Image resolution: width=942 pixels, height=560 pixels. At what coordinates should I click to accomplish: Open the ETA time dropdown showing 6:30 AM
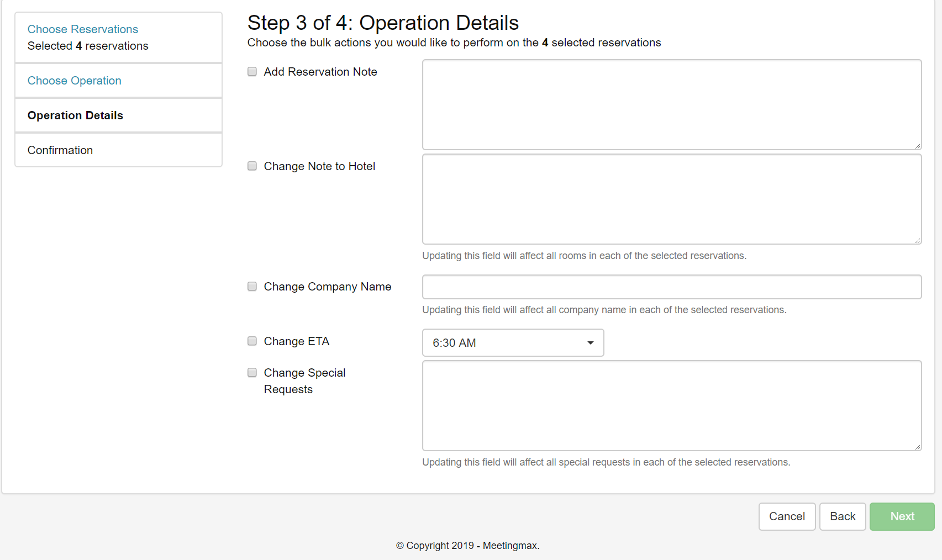tap(513, 343)
